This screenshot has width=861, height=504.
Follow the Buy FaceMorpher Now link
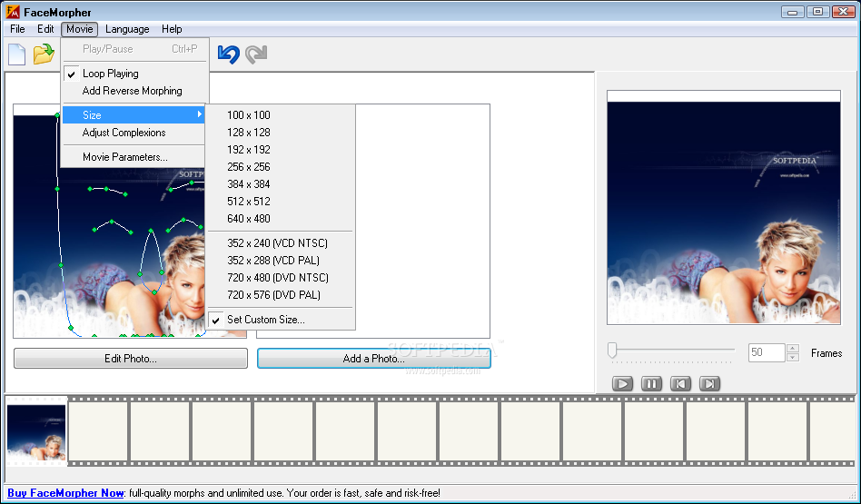(x=65, y=493)
